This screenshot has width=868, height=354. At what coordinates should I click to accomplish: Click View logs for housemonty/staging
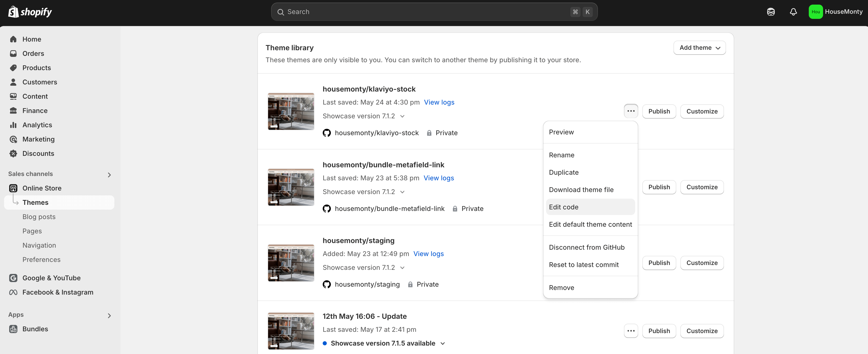(x=428, y=253)
